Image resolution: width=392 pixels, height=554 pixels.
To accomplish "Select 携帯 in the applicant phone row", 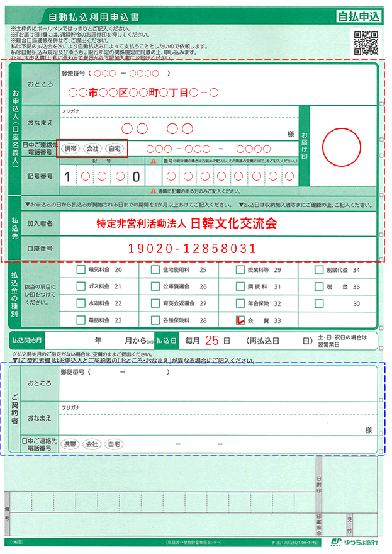I will pos(70,149).
